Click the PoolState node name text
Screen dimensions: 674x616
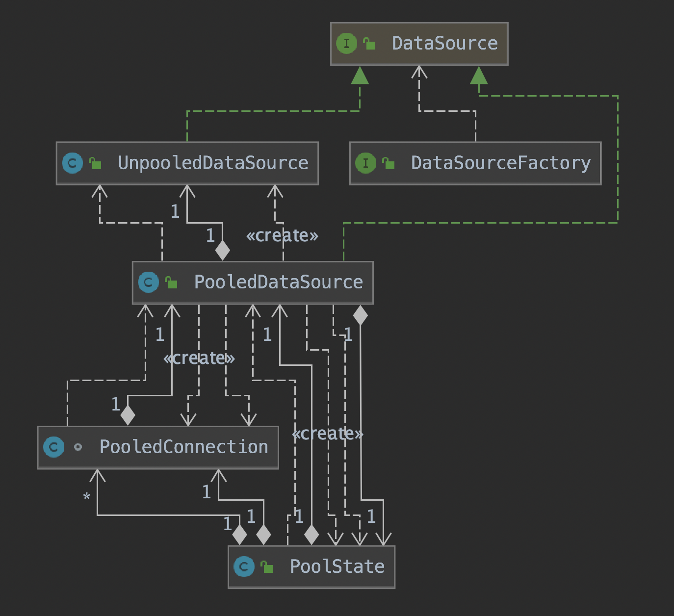pos(337,566)
